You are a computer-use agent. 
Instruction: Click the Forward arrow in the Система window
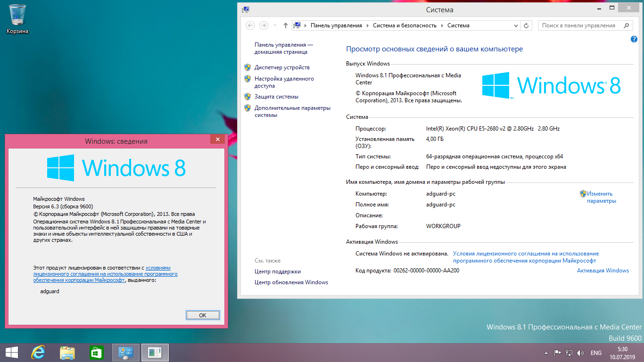[x=264, y=25]
